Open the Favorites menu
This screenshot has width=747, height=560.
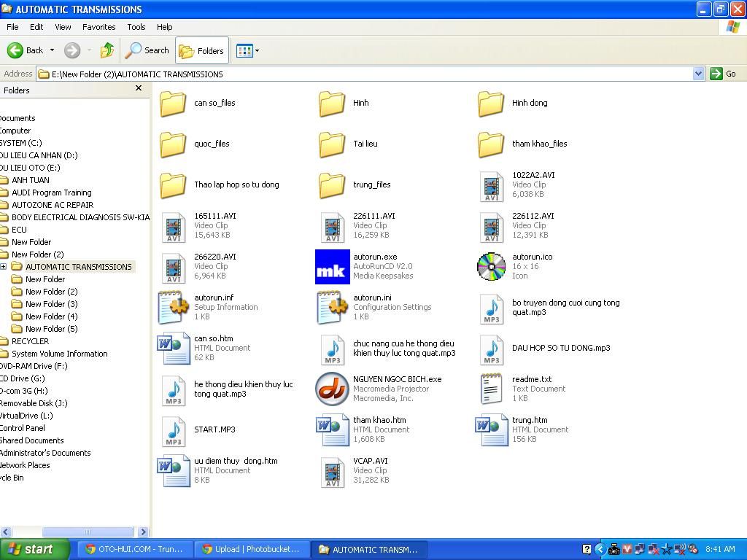click(98, 27)
